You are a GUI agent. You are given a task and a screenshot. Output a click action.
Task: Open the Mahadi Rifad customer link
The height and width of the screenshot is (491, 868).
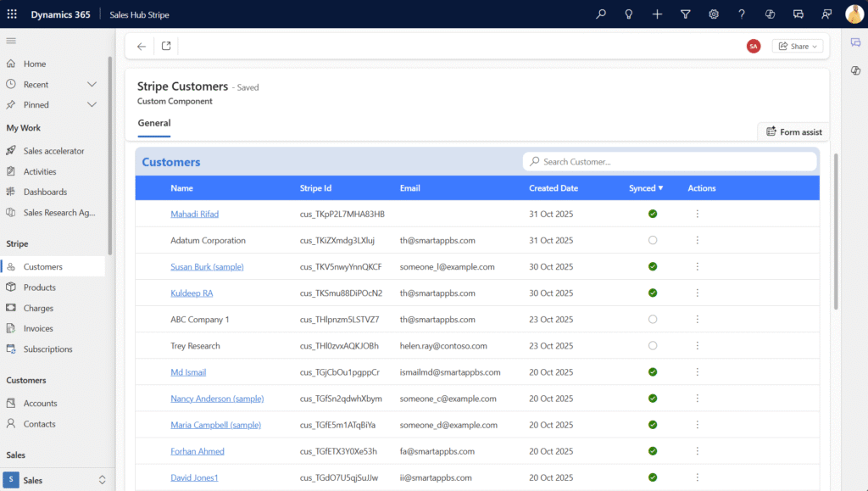click(x=194, y=215)
